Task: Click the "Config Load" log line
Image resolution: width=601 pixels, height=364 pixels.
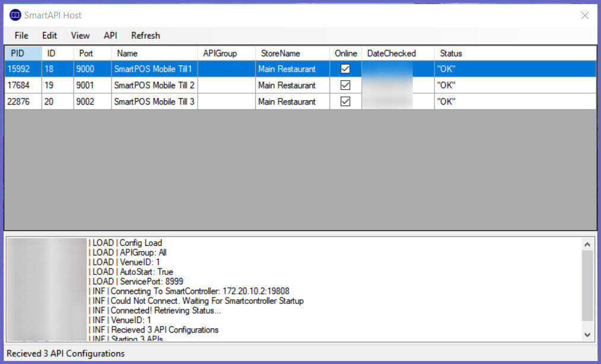Action: pos(125,243)
